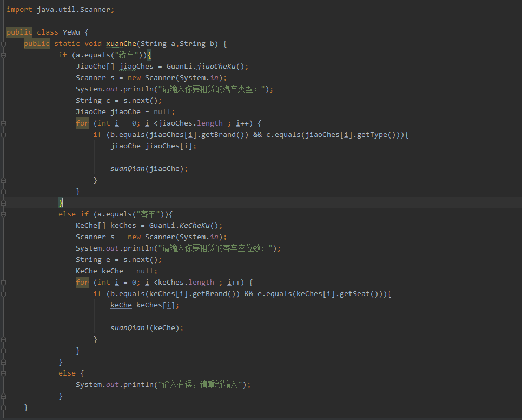Screen dimensions: 522x420
Task: Click the assignment jiaoChe=jiaoChes[i];
Action: coord(154,146)
